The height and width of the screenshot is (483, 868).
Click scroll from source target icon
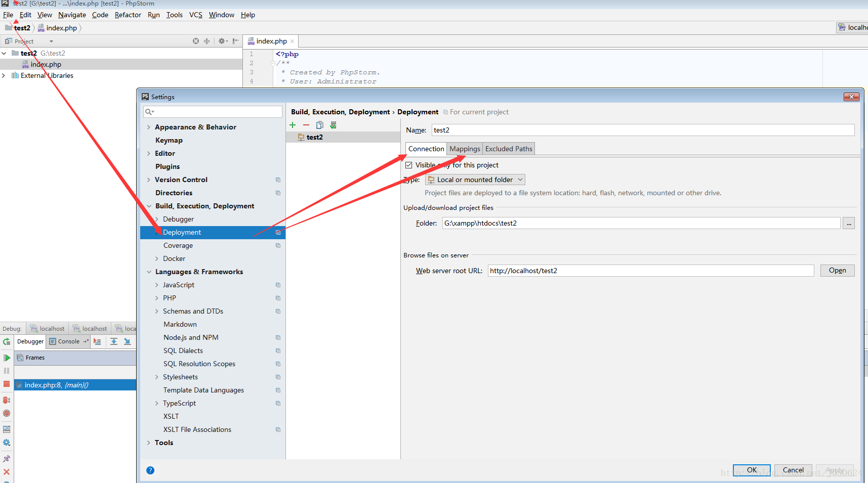click(196, 41)
